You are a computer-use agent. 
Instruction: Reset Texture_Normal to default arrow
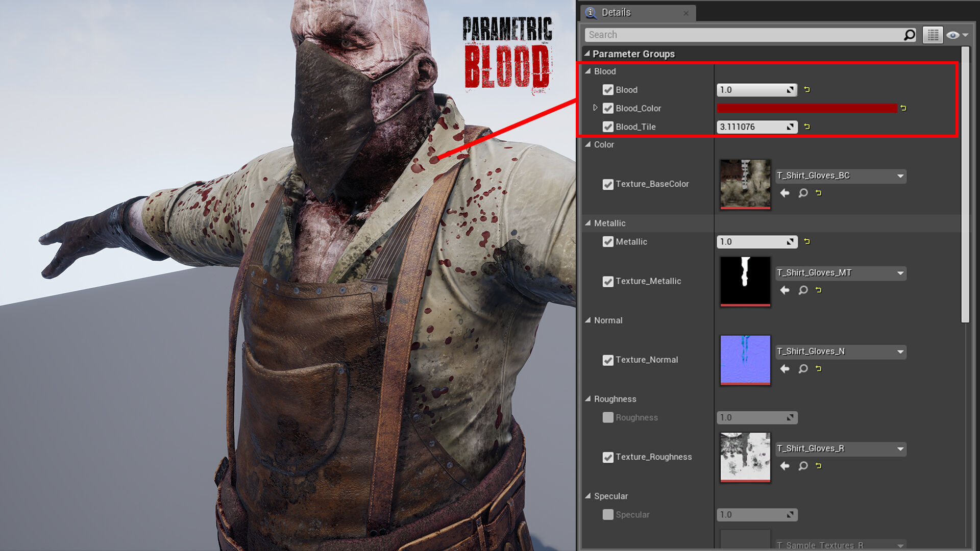point(819,368)
